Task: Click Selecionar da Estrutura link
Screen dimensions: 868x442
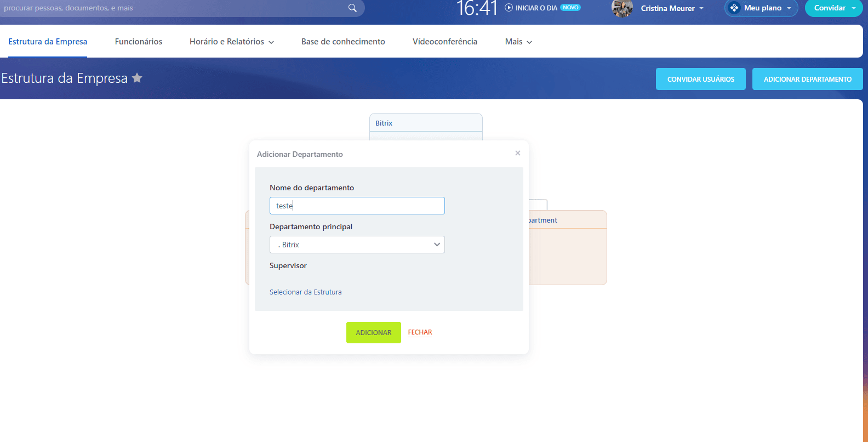Action: (x=306, y=292)
